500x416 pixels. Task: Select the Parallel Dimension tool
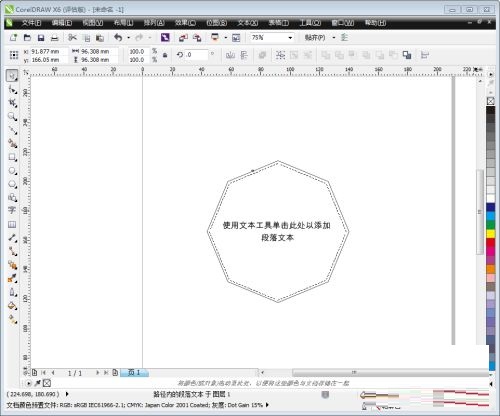(12, 238)
